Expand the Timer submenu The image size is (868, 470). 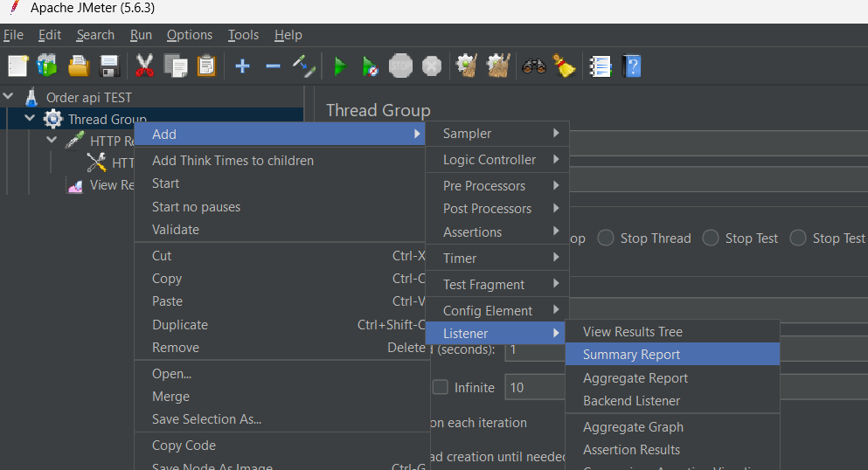point(497,259)
